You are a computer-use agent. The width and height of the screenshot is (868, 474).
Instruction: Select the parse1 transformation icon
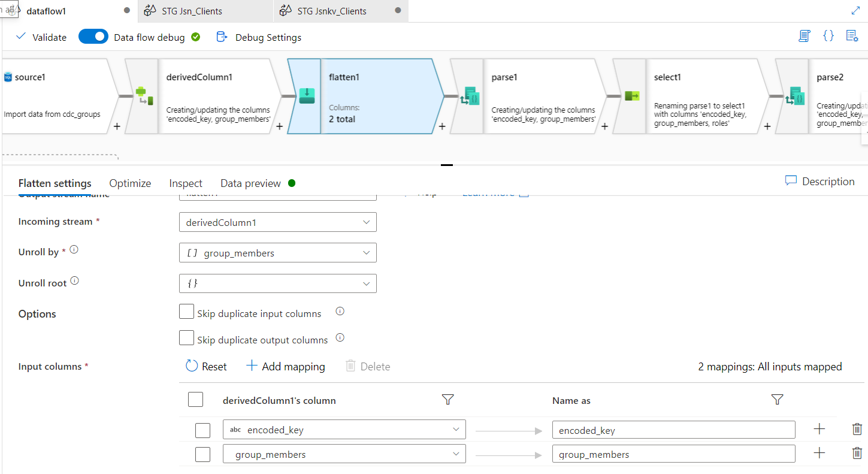[x=469, y=96]
